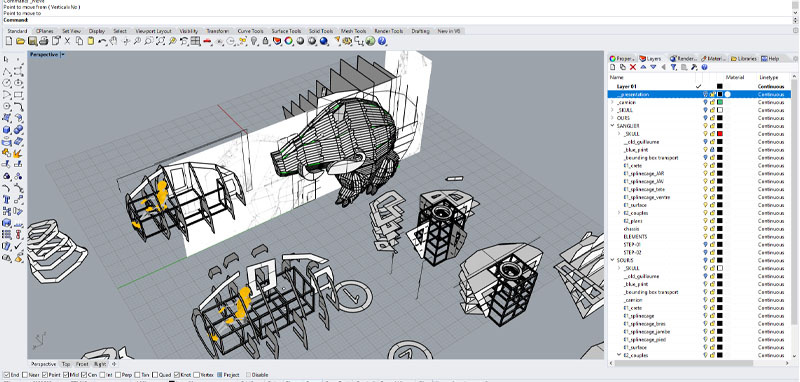Expand the _SKULL sublayer under SOURIS
800x382 pixels.
[x=619, y=268]
